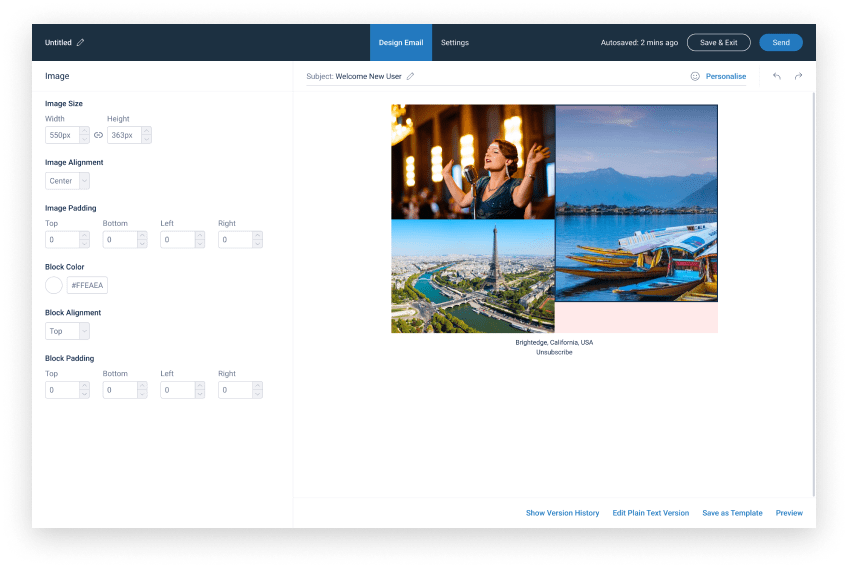Viewport: 848px width, 568px height.
Task: Click the pencil icon next to Untitled
Action: [x=81, y=43]
